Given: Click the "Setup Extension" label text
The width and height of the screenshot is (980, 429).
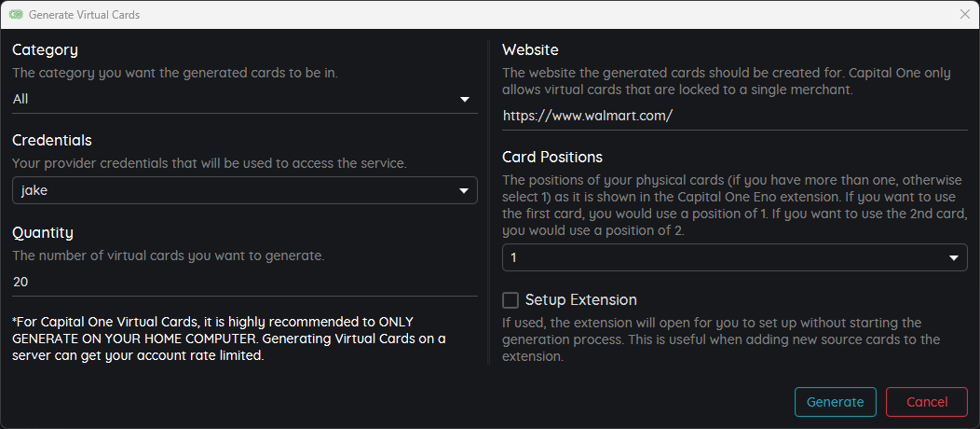Looking at the screenshot, I should coord(580,299).
